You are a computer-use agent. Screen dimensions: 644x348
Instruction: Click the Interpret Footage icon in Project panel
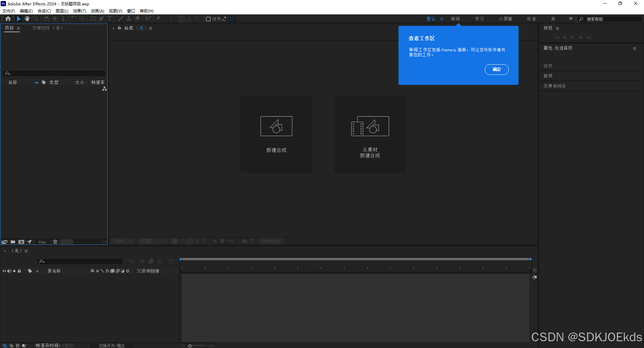[4, 242]
